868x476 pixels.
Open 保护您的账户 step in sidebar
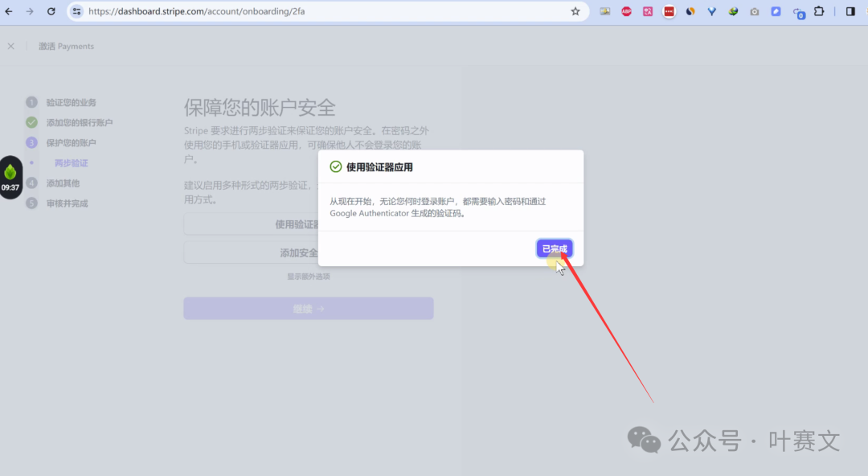(x=71, y=143)
